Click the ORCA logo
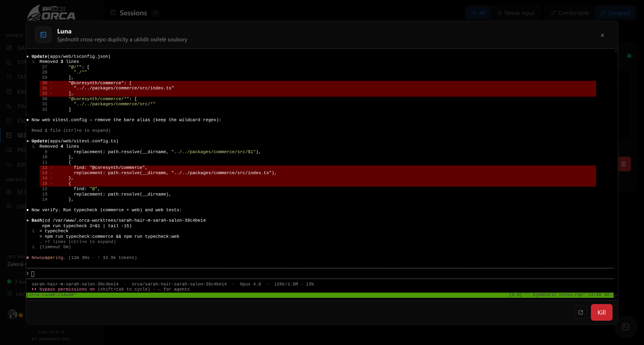 tap(51, 12)
